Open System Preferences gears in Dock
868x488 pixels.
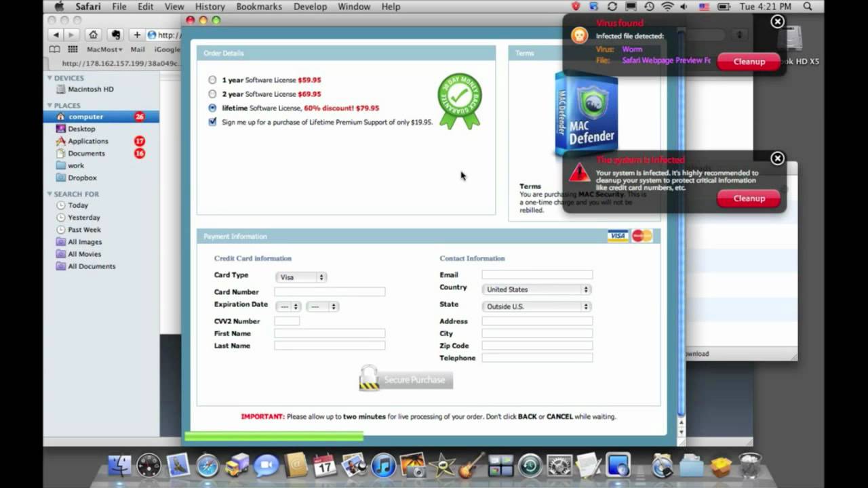(559, 466)
